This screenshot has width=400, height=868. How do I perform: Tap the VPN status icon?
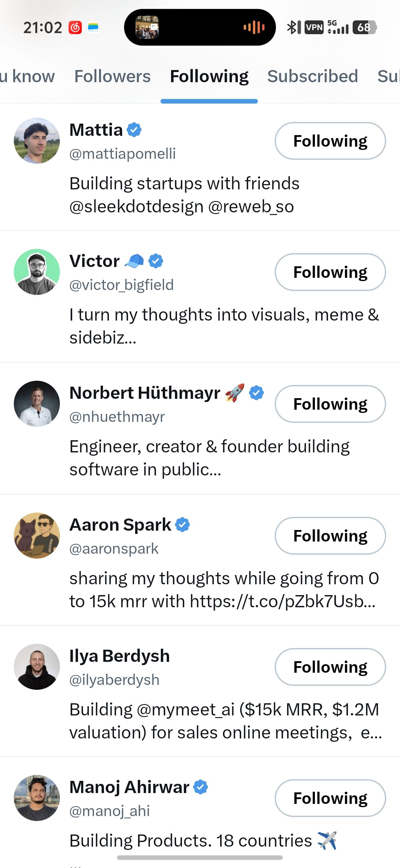314,27
